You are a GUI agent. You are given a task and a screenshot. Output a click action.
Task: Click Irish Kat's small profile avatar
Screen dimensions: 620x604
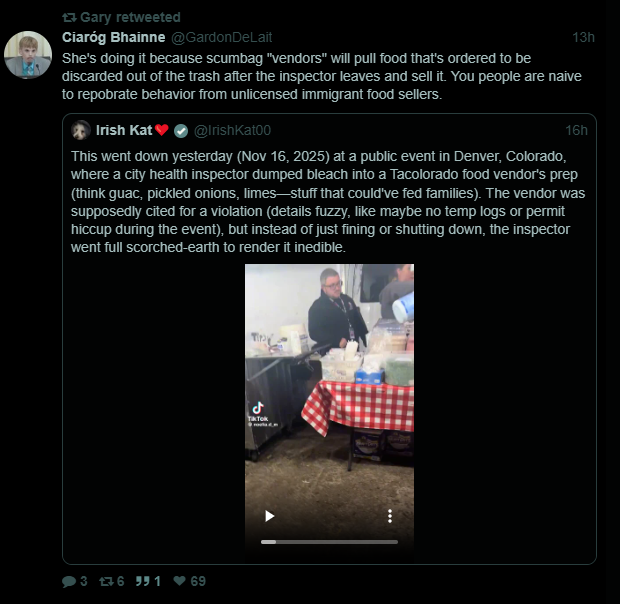[81, 130]
